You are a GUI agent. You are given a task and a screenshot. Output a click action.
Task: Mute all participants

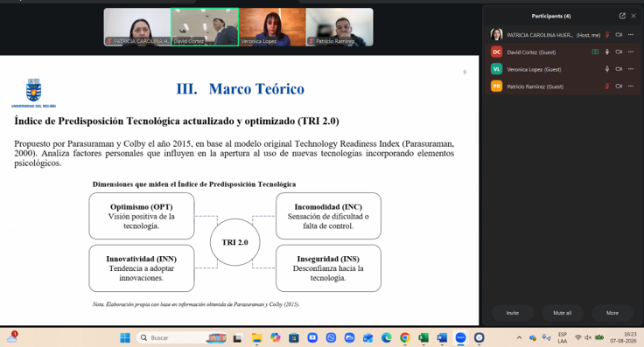coord(563,313)
